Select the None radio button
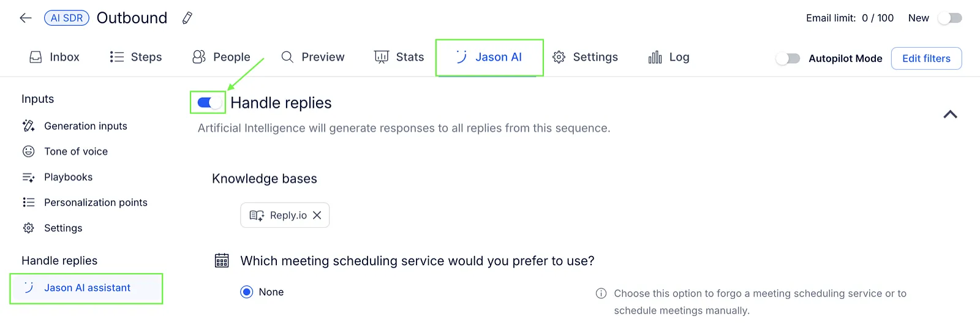 click(247, 292)
